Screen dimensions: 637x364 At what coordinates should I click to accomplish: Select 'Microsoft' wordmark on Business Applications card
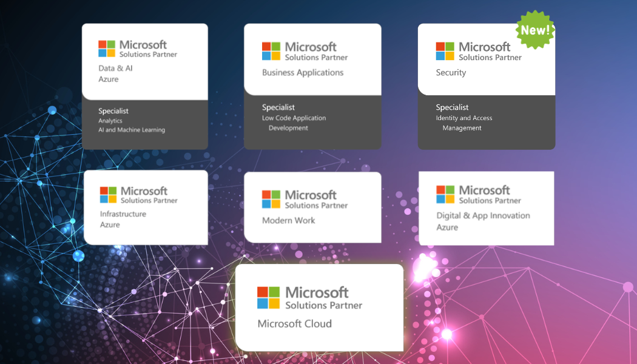[x=311, y=47]
